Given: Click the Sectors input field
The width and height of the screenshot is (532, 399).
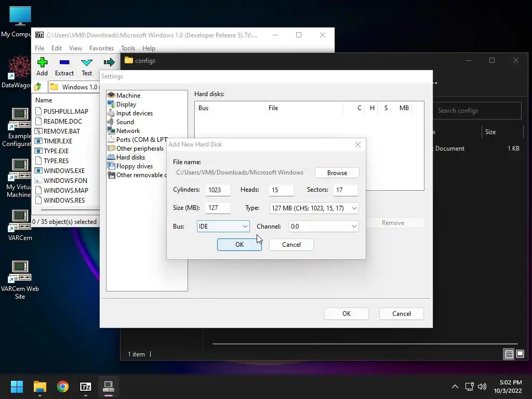Looking at the screenshot, I should [345, 190].
